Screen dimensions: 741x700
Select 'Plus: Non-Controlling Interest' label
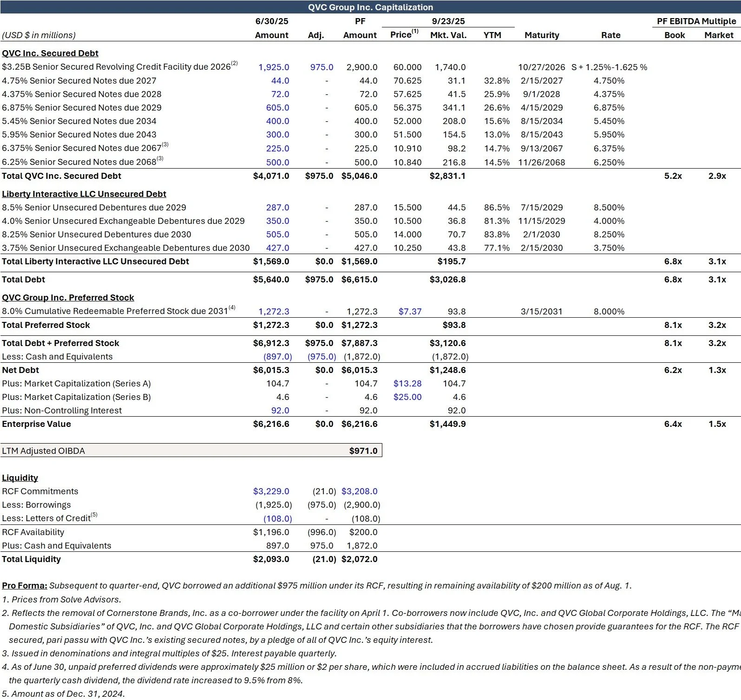[62, 410]
